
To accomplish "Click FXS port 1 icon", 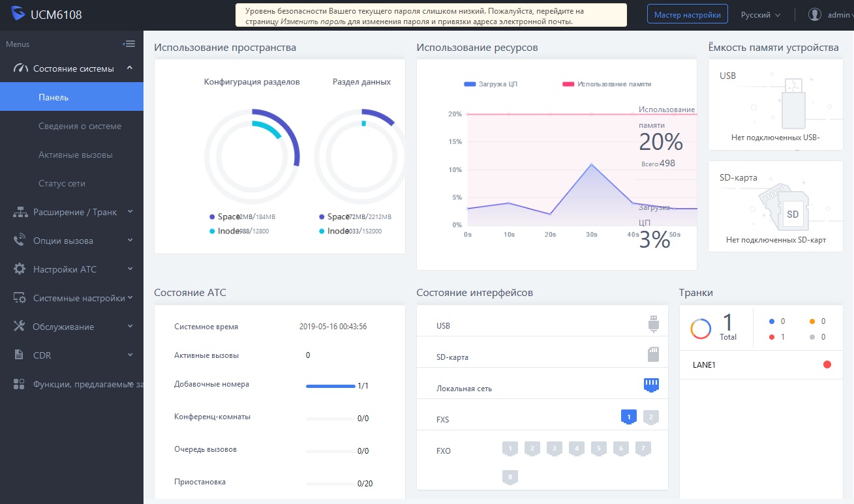I will [x=628, y=417].
